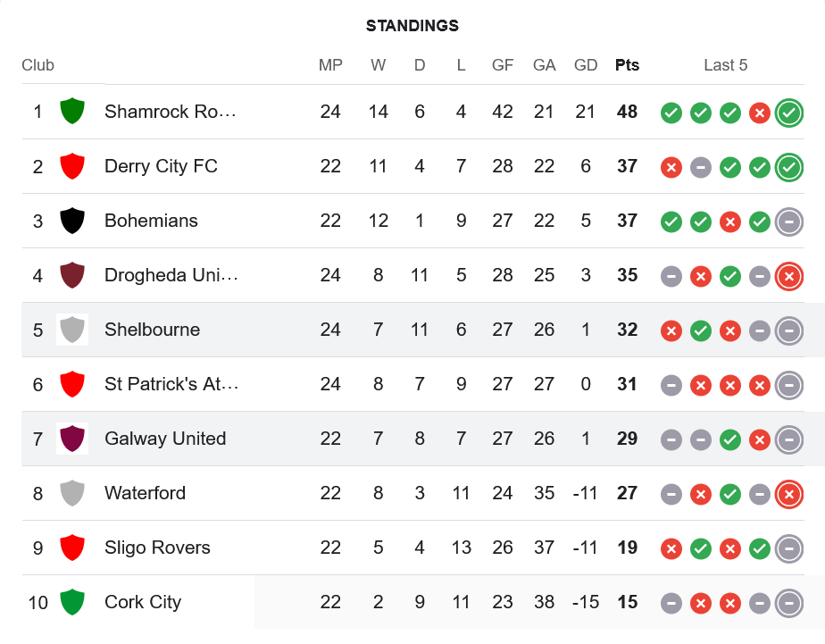Click the Last 5 column header
825x644 pixels.
(x=725, y=65)
